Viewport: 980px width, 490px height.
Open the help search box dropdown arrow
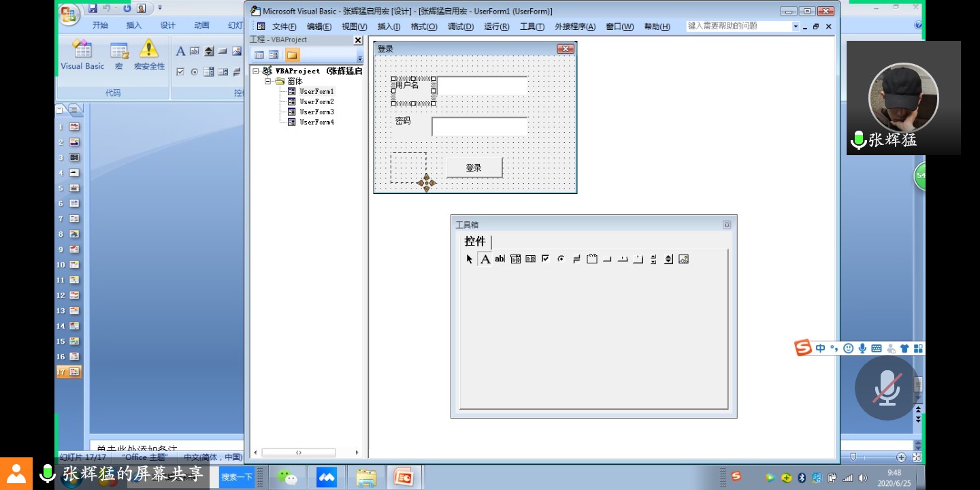[795, 27]
